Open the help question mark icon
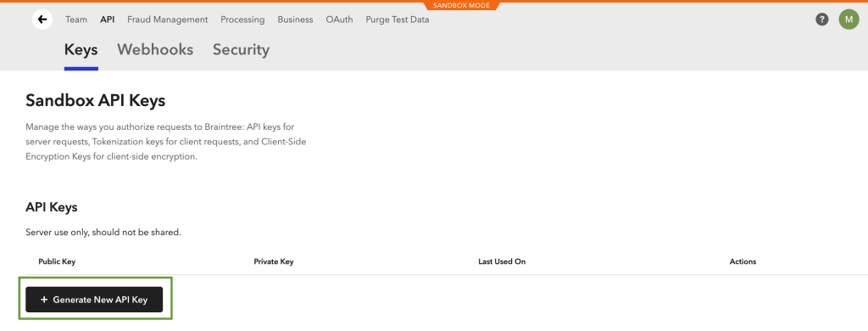The image size is (868, 331). click(x=822, y=20)
